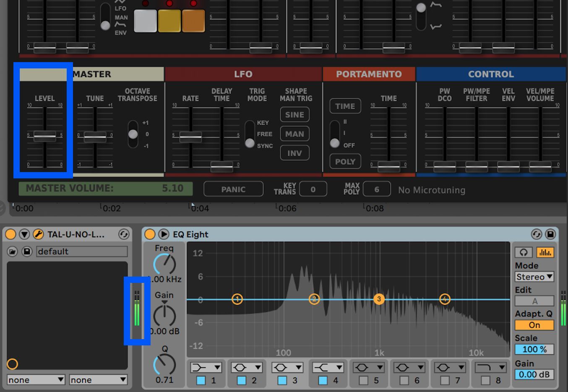Save EQ Eight preset using the disk icon
This screenshot has height=392, width=568.
click(x=550, y=234)
